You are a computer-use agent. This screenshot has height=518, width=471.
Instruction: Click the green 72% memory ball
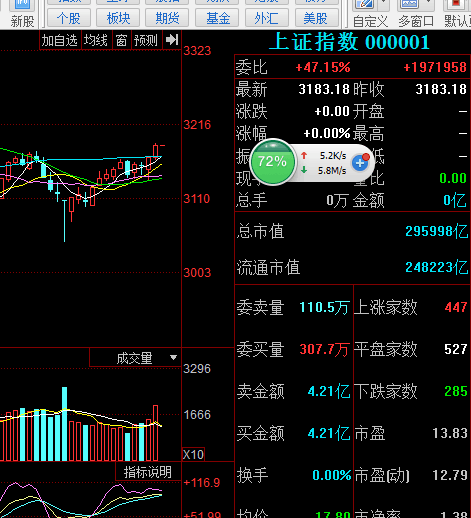[x=273, y=162]
